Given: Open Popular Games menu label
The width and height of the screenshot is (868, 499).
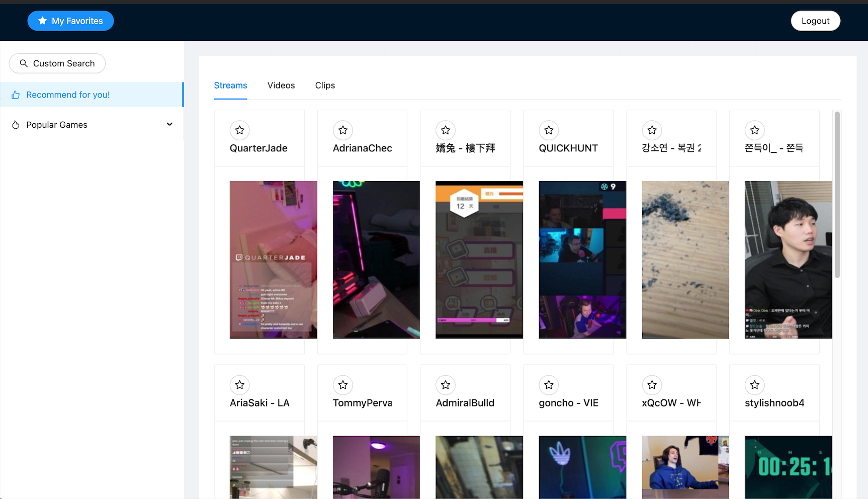Looking at the screenshot, I should (57, 125).
